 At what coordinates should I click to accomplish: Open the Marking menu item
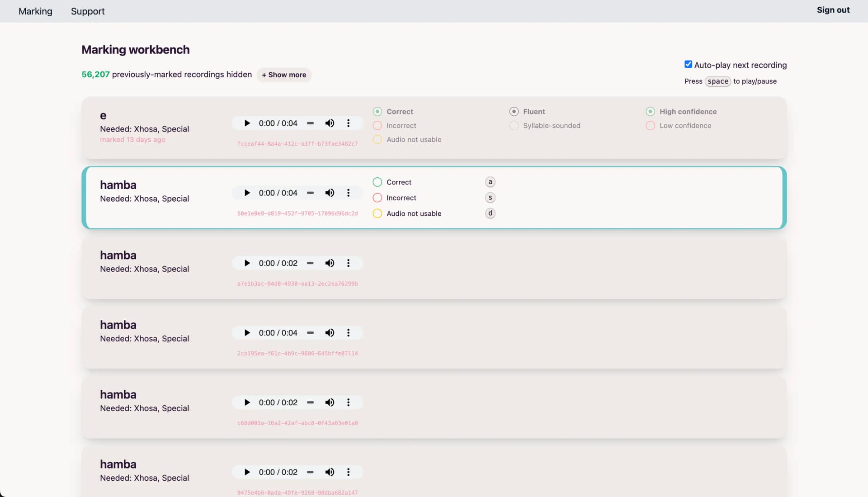point(35,11)
